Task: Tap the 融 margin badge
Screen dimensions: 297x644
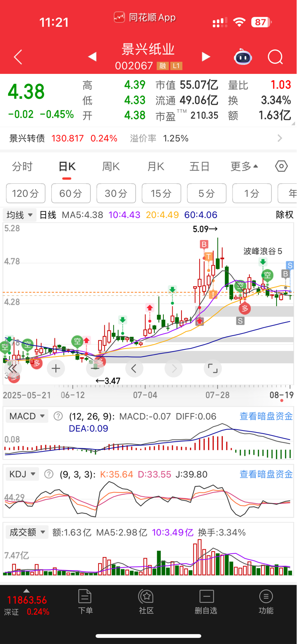Action: click(x=163, y=66)
